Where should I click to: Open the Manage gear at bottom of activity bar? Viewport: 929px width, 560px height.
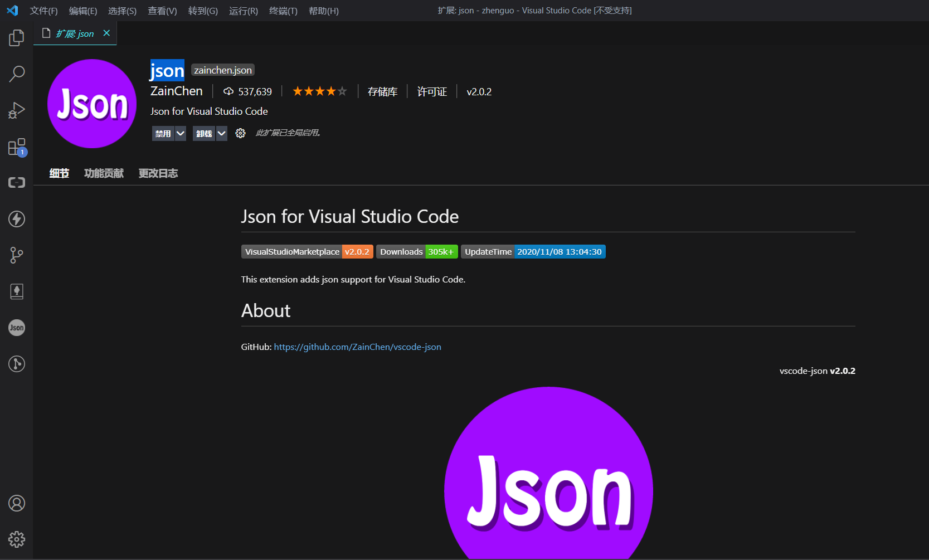point(17,539)
